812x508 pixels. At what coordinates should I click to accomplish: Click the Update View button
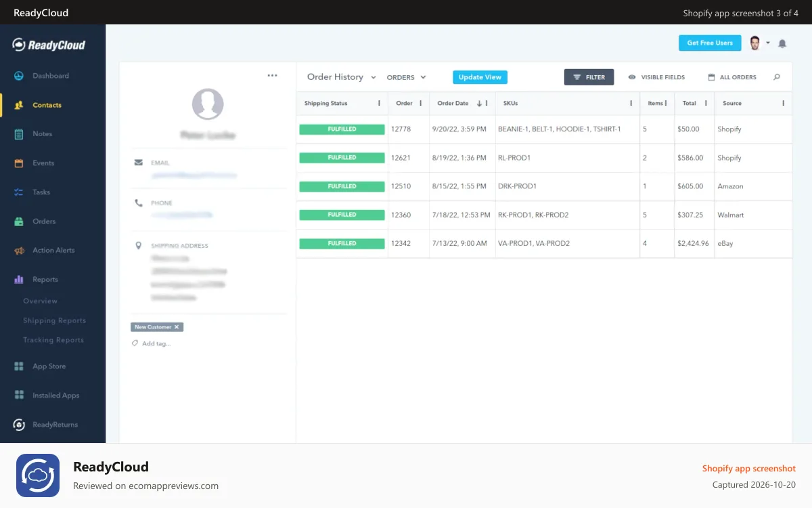480,77
